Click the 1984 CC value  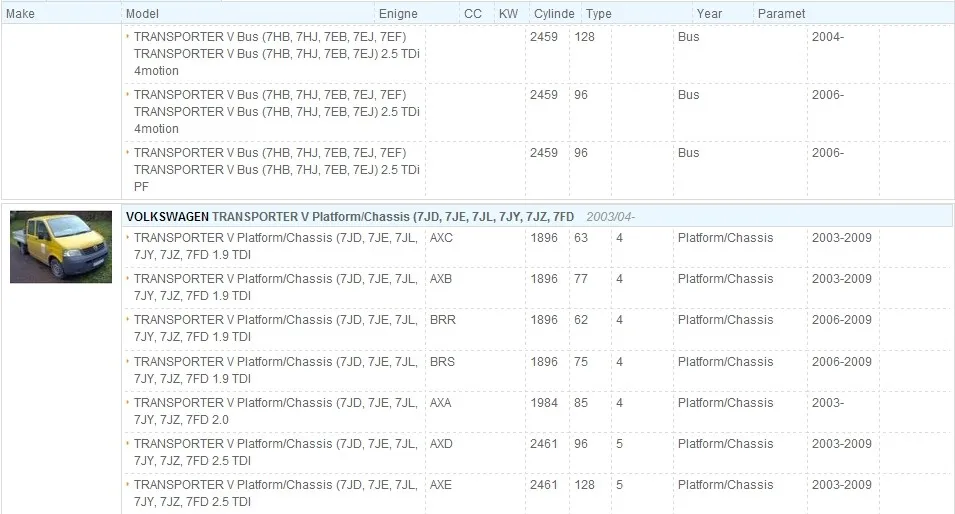tap(544, 403)
